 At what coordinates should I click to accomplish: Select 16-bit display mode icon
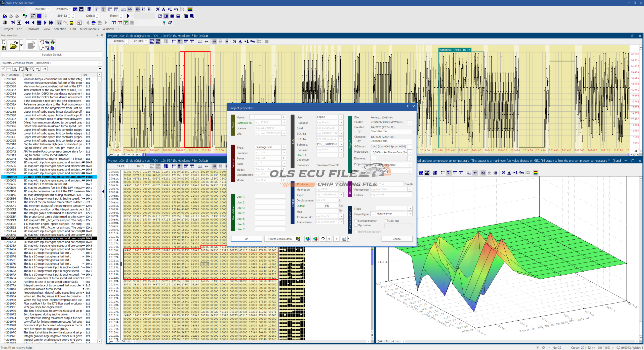(x=103, y=9)
